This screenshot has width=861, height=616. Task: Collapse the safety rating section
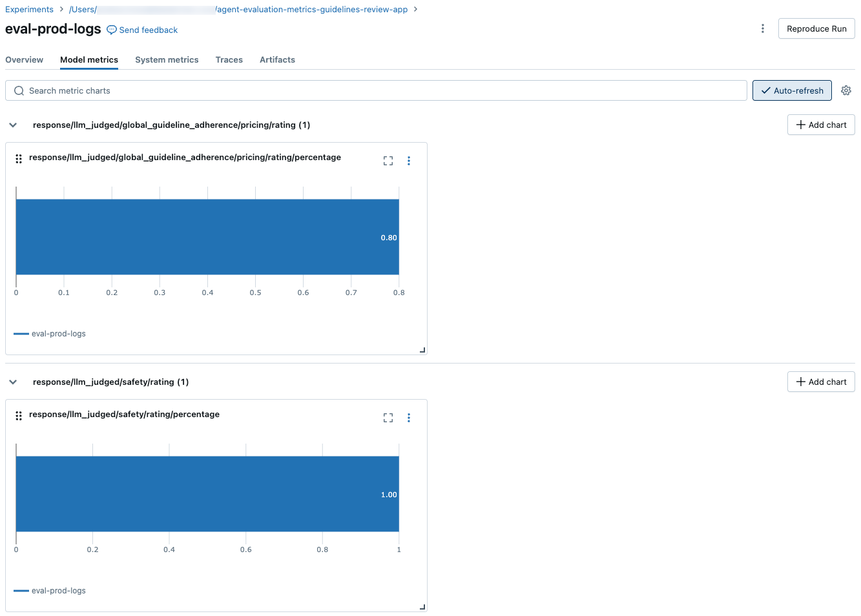[13, 382]
